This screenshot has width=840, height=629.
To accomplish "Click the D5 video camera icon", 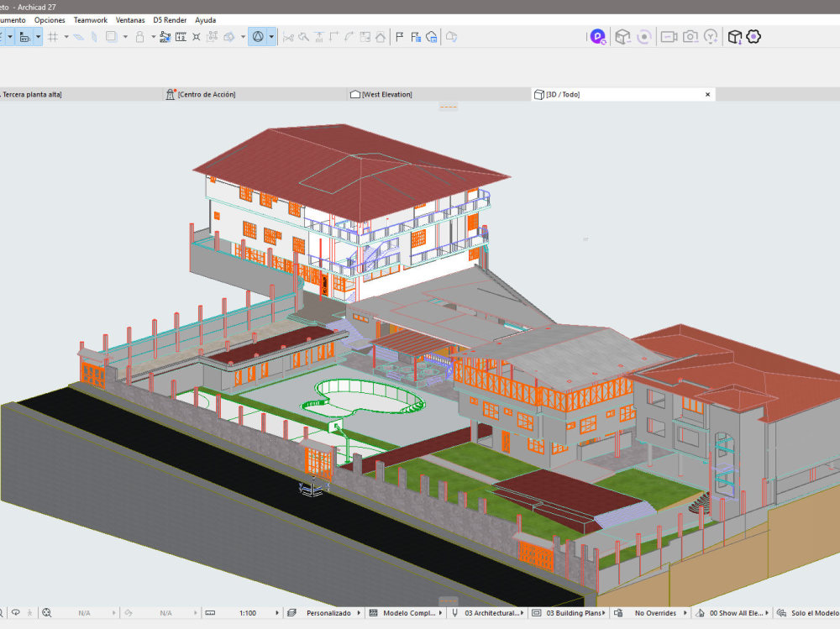I will 669,37.
